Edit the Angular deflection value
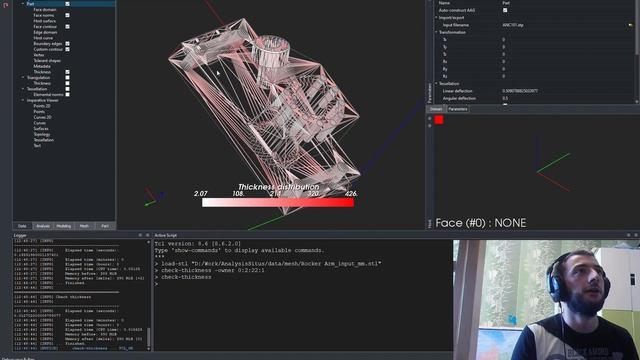 pyautogui.click(x=567, y=98)
